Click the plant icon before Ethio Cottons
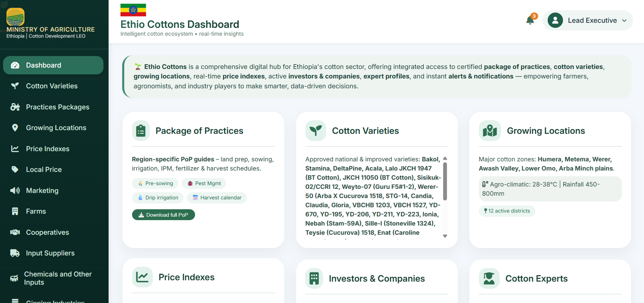Viewport: 644px width, 303px height. pos(138,67)
